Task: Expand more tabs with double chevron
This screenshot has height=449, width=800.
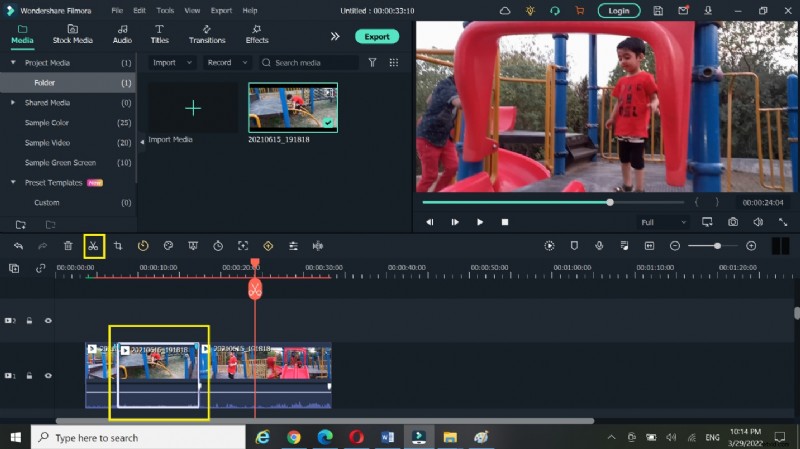Action: tap(335, 36)
